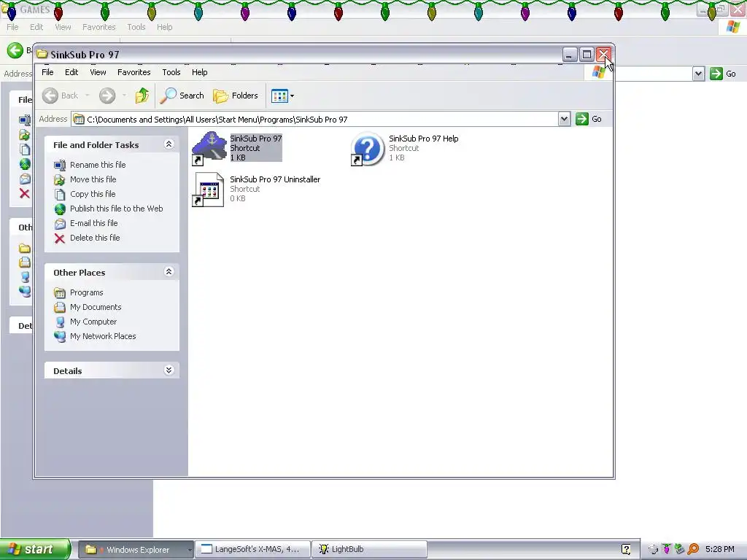Open My Documents in Other Places
747x560 pixels.
(96, 307)
